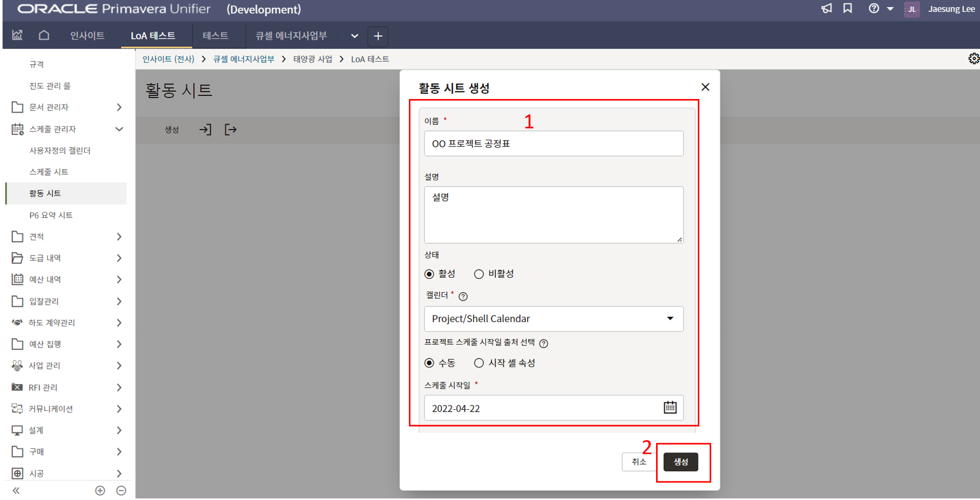Switch to the 테스트 tab
The height and width of the screenshot is (500, 980).
(215, 36)
